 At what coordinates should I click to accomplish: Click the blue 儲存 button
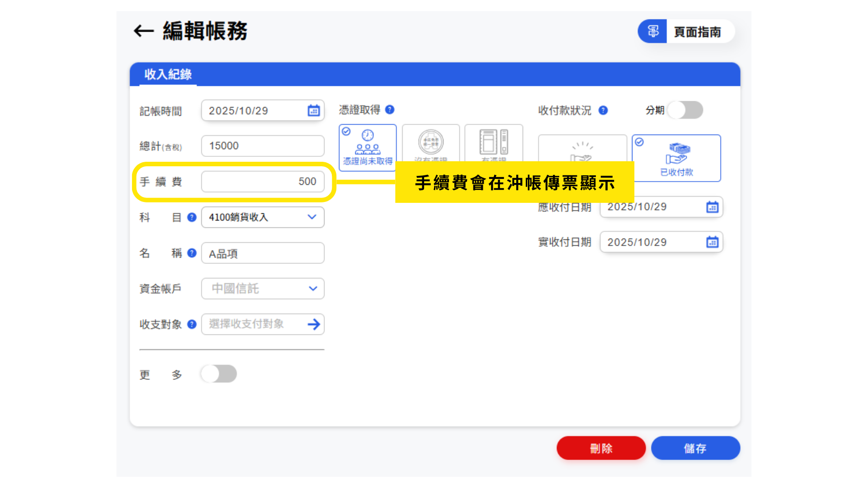(695, 448)
